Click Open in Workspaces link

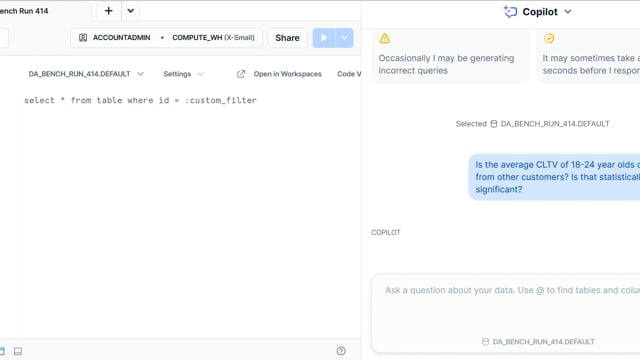click(287, 74)
